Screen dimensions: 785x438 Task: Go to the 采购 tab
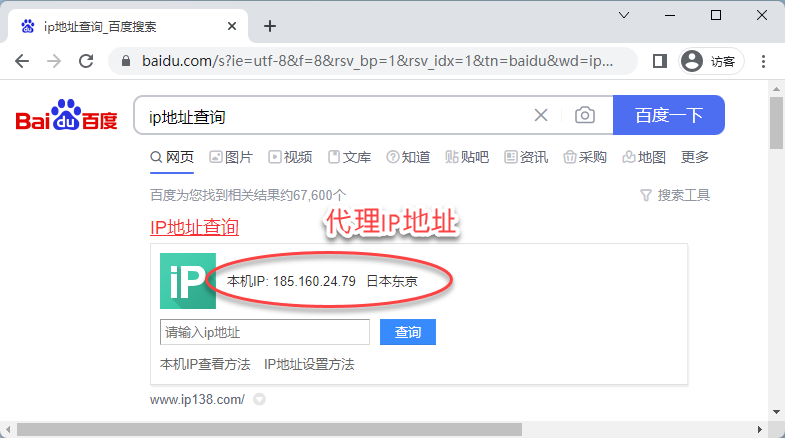(585, 157)
